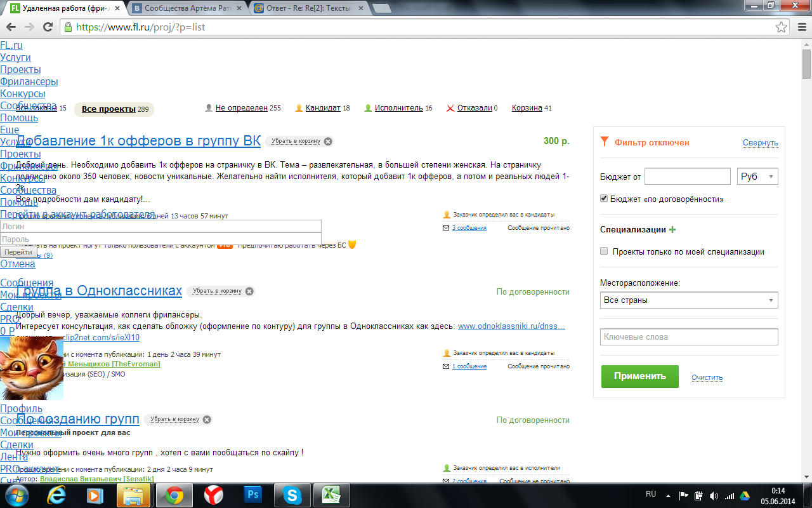Open Windows Explorer folder on taskbar
Image resolution: width=812 pixels, height=508 pixels.
(133, 494)
